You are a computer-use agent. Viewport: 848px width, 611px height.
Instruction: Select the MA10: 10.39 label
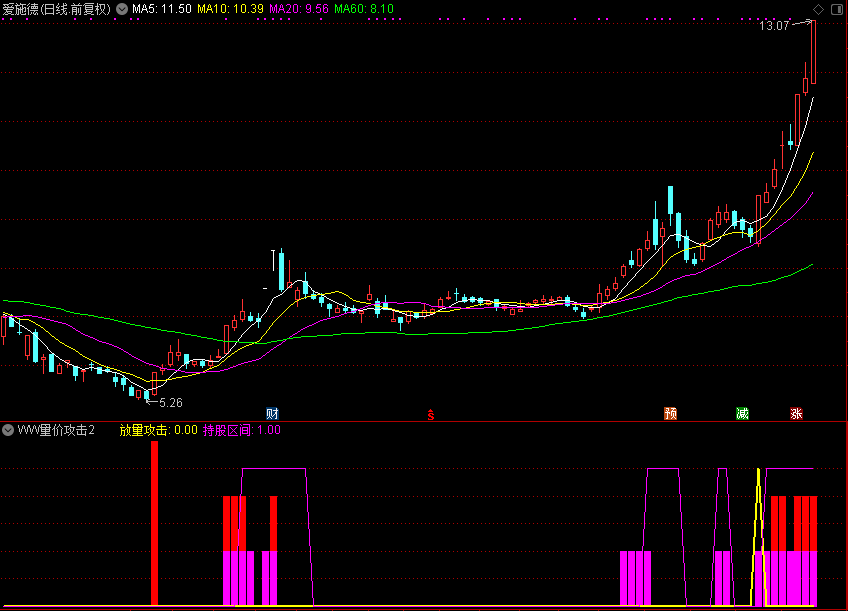[x=230, y=9]
